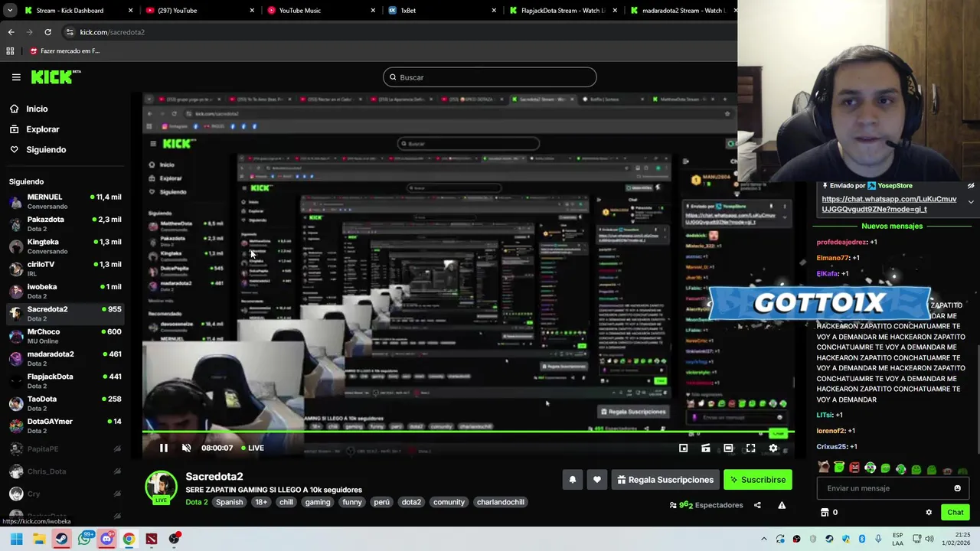980x551 pixels.
Task: Open player settings gear
Action: click(x=773, y=448)
